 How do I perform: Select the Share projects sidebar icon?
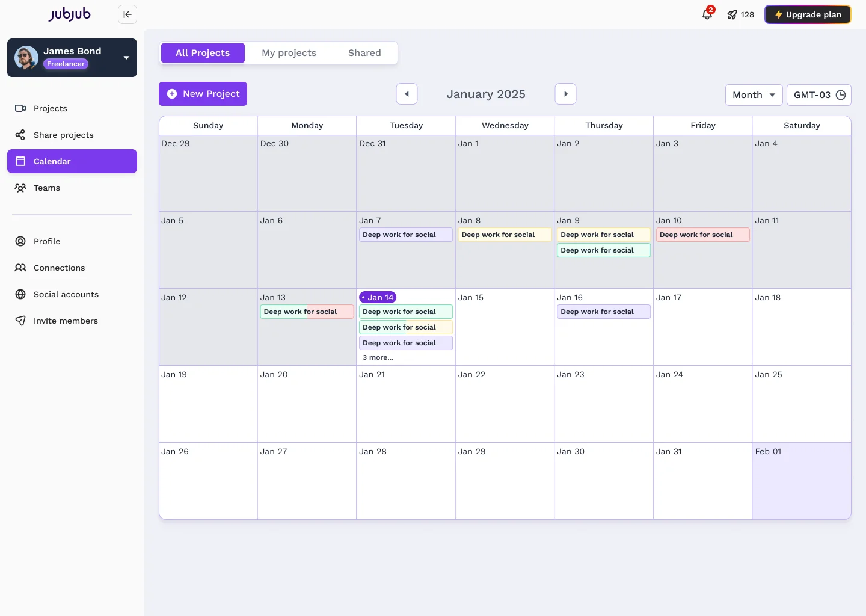coord(20,135)
